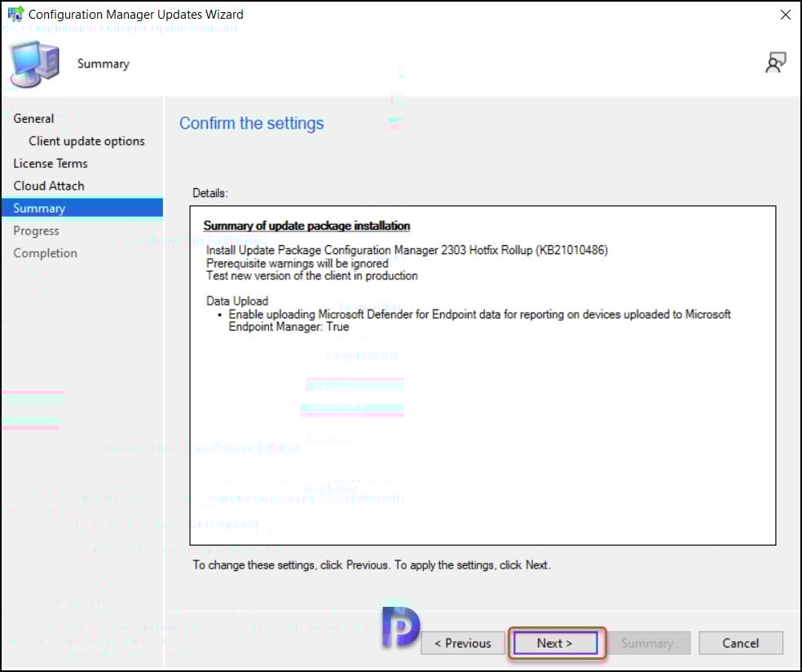Click 'Test new version of the client' line

click(x=312, y=276)
